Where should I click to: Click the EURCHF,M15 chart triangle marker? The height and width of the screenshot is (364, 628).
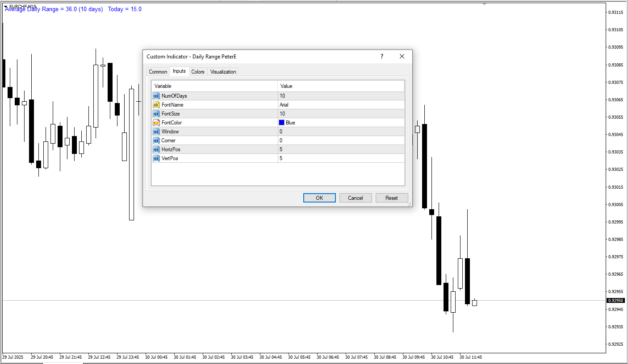(6, 6)
